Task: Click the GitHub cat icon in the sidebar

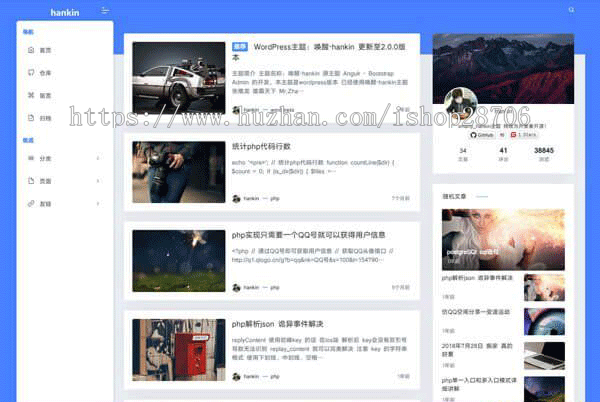Action: point(31,72)
